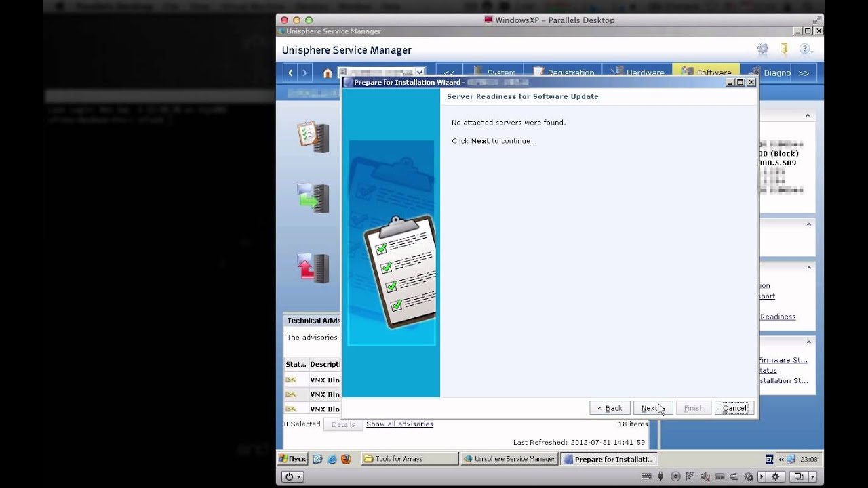The image size is (868, 488).
Task: Click Next in the Prepare for Installation Wizard
Action: click(x=653, y=408)
